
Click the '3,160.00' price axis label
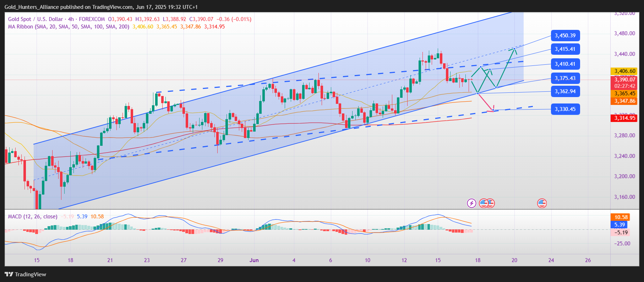624,197
